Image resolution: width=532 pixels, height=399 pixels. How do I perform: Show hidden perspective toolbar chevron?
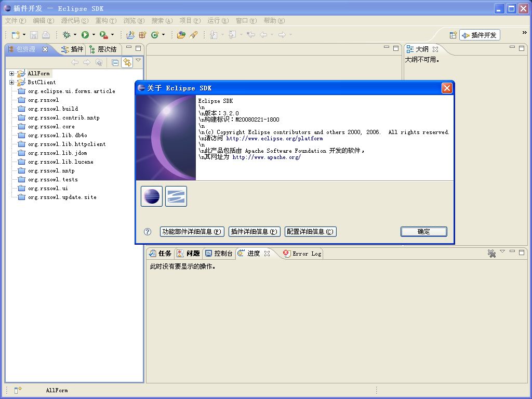[x=525, y=33]
